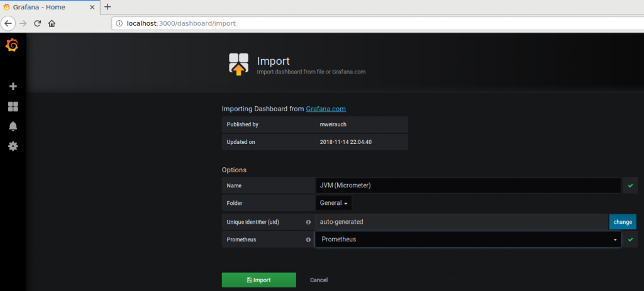Select the Grafana - Home browser tab
Viewport: 644px width, 291px height.
pos(47,6)
